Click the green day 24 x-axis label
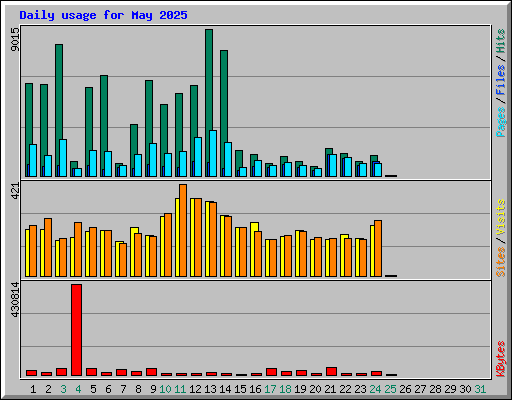512x400 pixels. (x=375, y=389)
